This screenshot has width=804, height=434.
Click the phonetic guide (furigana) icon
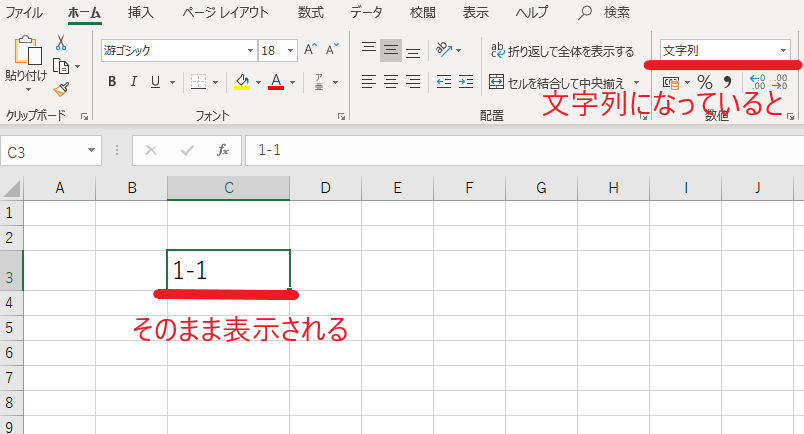coord(319,82)
